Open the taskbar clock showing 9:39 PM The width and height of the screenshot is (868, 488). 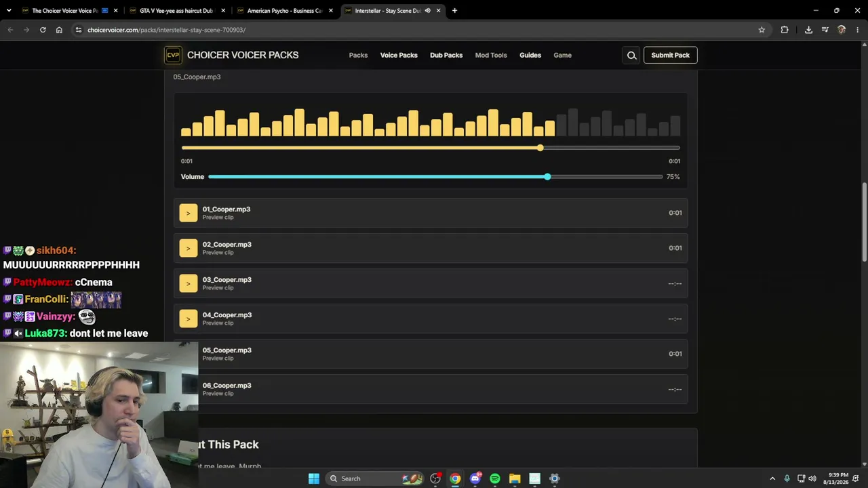pyautogui.click(x=838, y=479)
